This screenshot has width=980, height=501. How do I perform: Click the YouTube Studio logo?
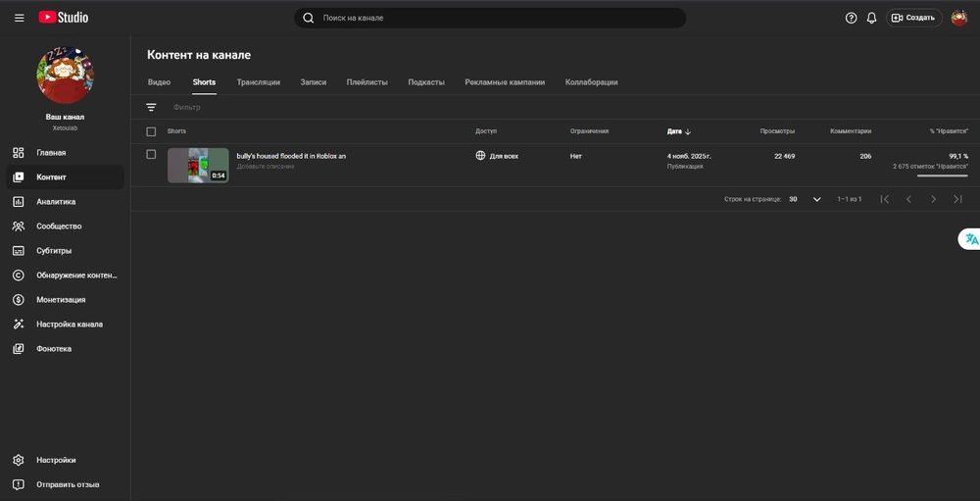tap(63, 18)
